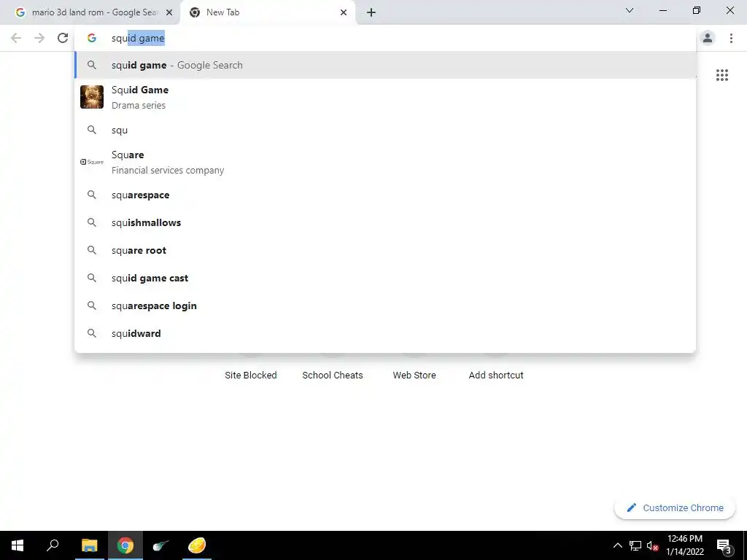
Task: Select the squarespace suggestion
Action: [385, 195]
